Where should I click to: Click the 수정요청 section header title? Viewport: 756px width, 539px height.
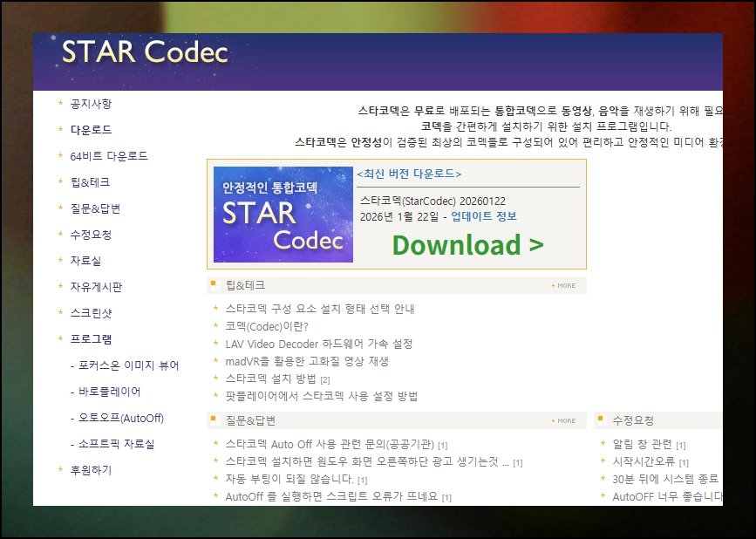click(633, 420)
